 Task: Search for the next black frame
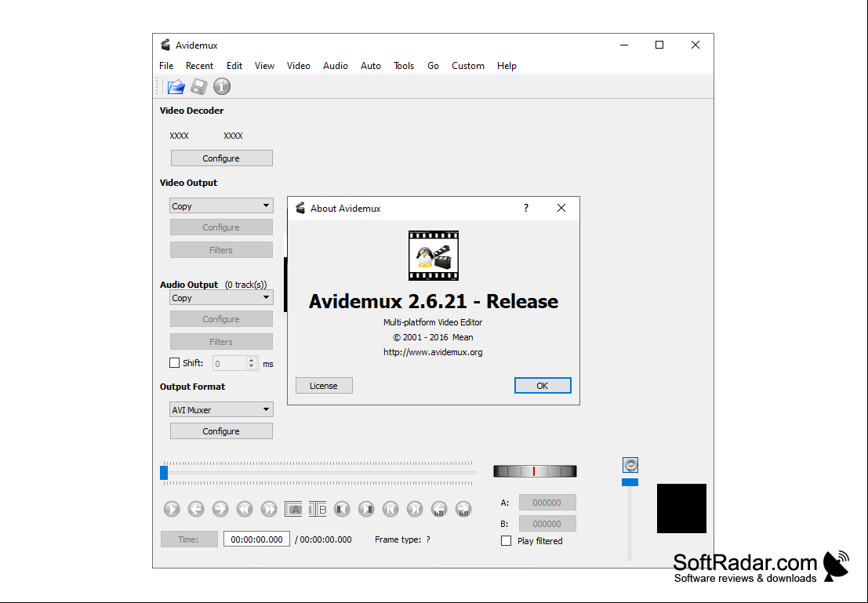(366, 509)
